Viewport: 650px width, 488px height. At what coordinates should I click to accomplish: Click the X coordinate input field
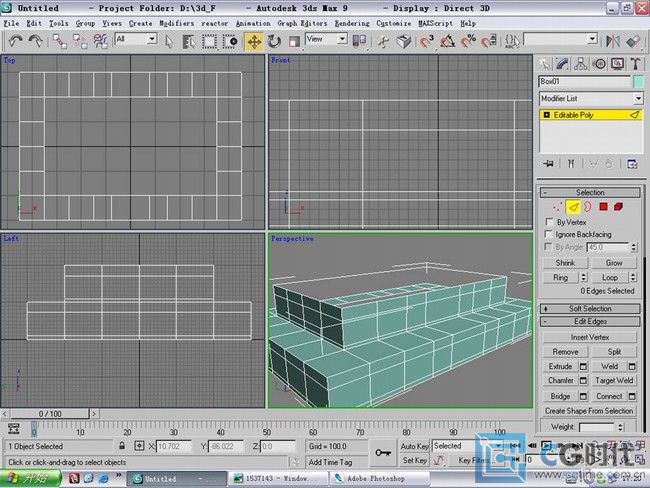click(174, 446)
